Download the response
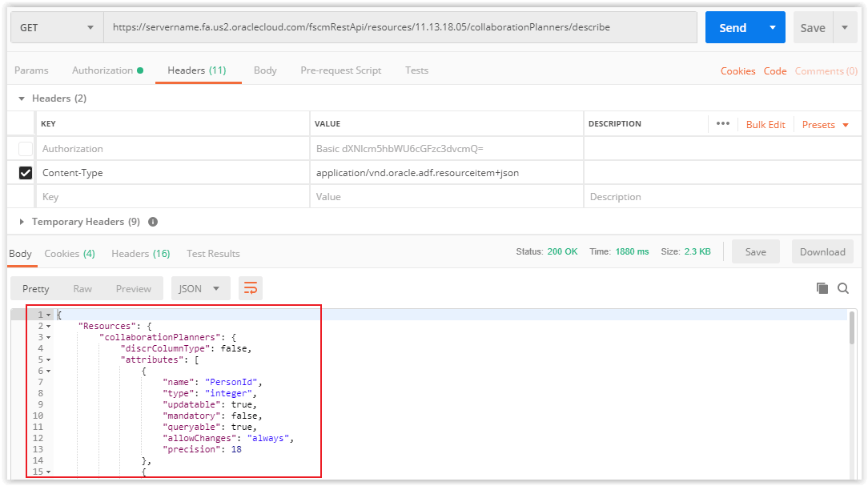Screen dimensions: 868x486 click(822, 251)
